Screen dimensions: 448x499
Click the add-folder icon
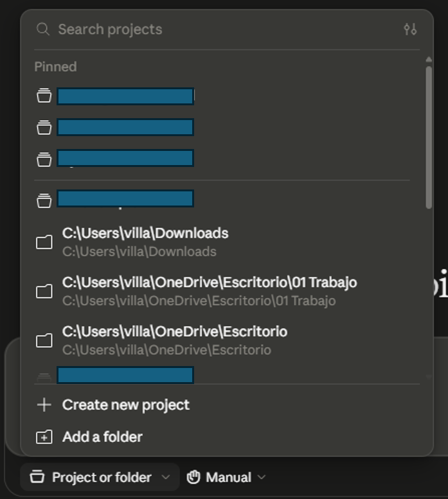click(x=44, y=437)
